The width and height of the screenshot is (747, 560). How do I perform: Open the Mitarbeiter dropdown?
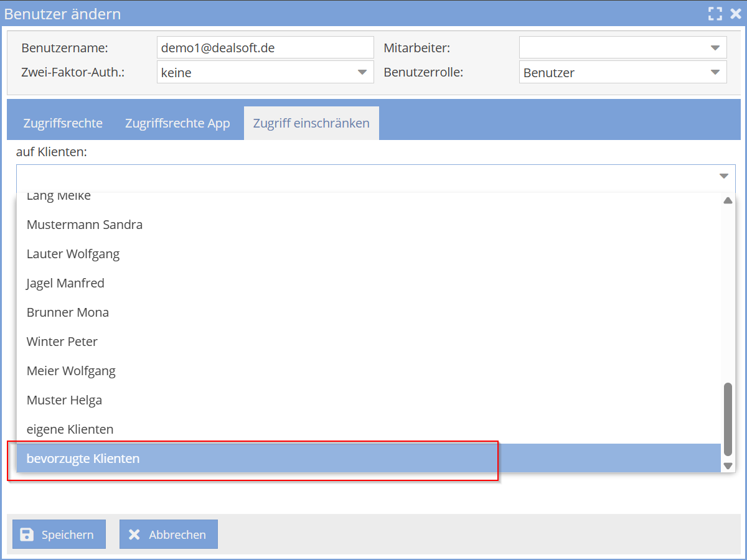714,48
